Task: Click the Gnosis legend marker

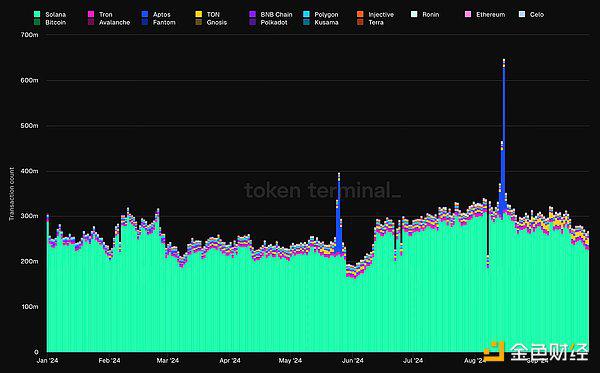Action: click(x=199, y=23)
